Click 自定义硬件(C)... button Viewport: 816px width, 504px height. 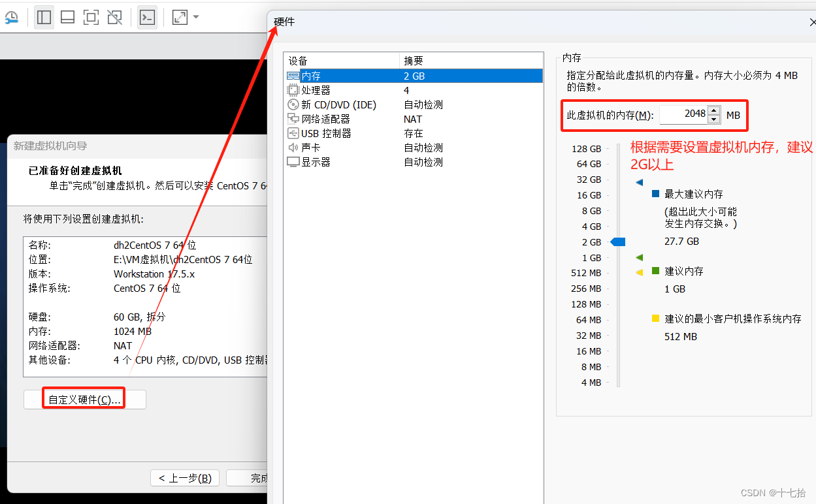(85, 400)
